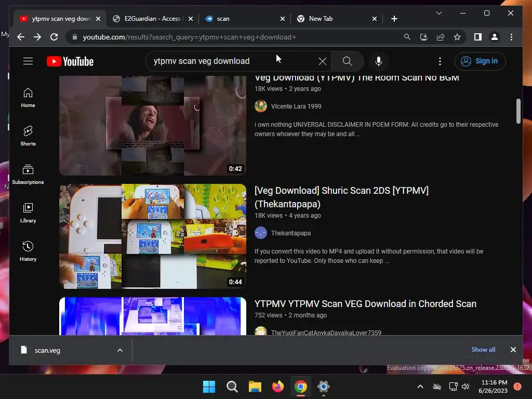Open Settings from the taskbar

tap(323, 387)
